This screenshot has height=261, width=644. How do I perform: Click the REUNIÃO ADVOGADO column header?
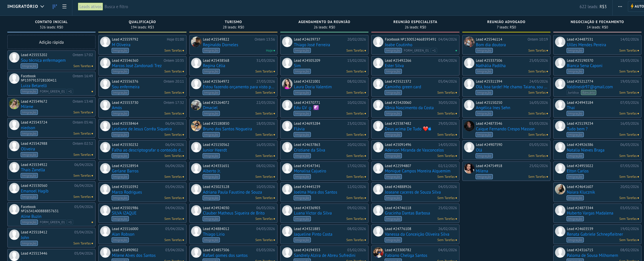click(x=506, y=22)
